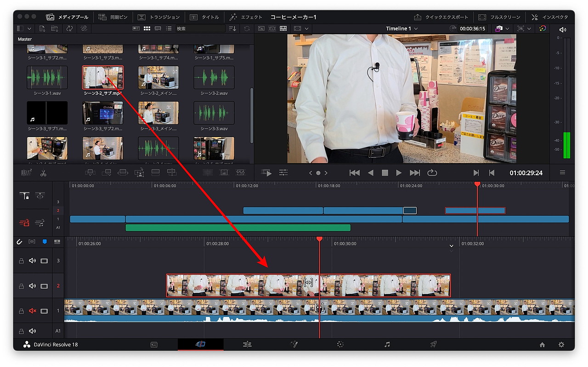Play the timeline in reverse
Viewport: 588px width, 367px height.
click(371, 173)
